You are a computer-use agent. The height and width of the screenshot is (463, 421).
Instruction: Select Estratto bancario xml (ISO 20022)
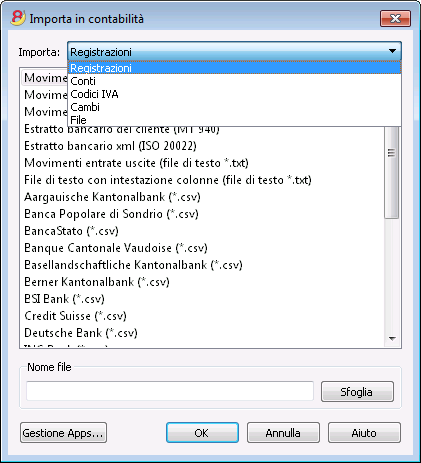click(x=110, y=146)
